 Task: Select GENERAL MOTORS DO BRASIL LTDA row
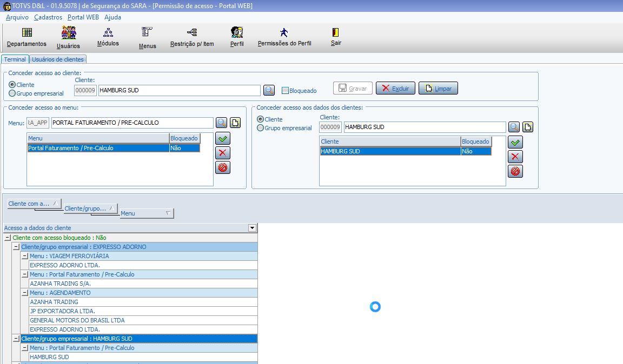143,320
